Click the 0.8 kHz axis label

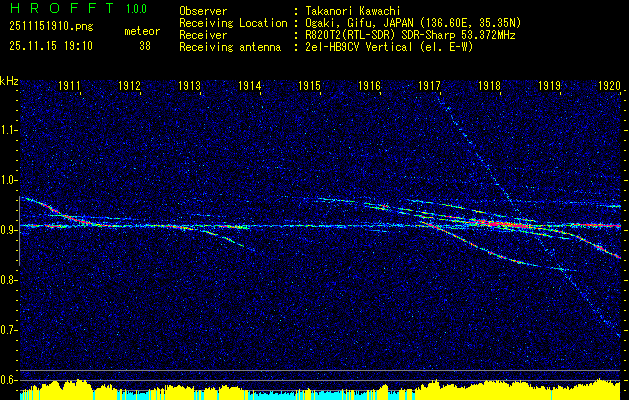(8, 280)
